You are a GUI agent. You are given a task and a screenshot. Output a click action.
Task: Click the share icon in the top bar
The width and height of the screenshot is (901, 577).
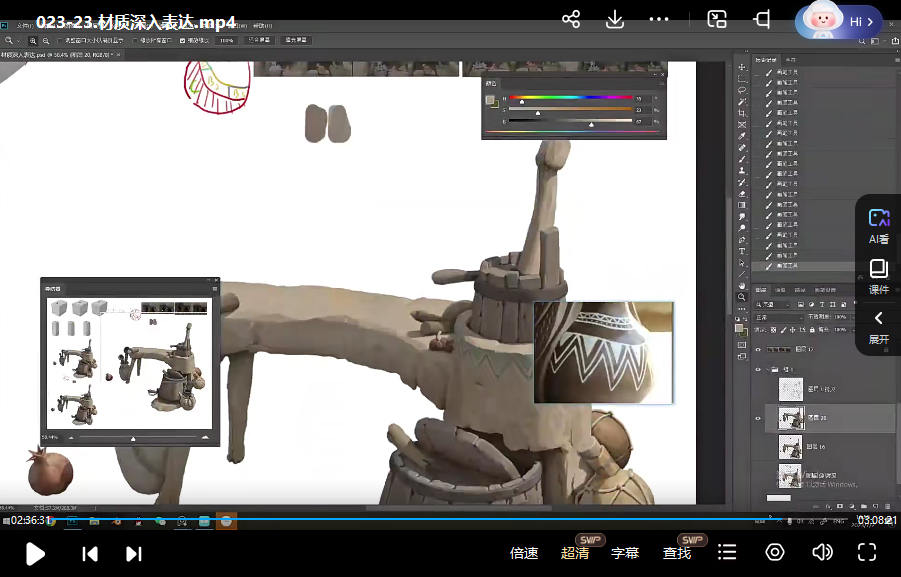coord(571,19)
